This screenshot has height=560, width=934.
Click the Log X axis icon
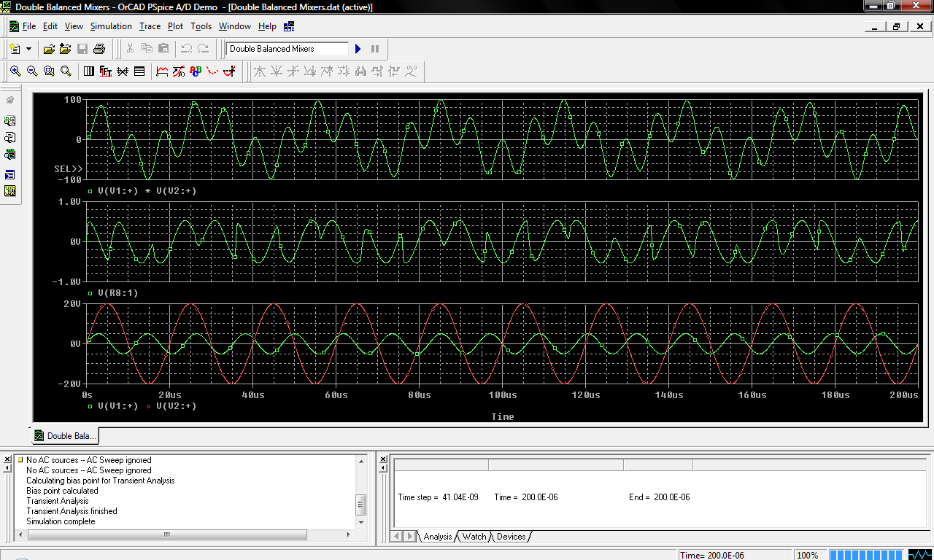[89, 71]
